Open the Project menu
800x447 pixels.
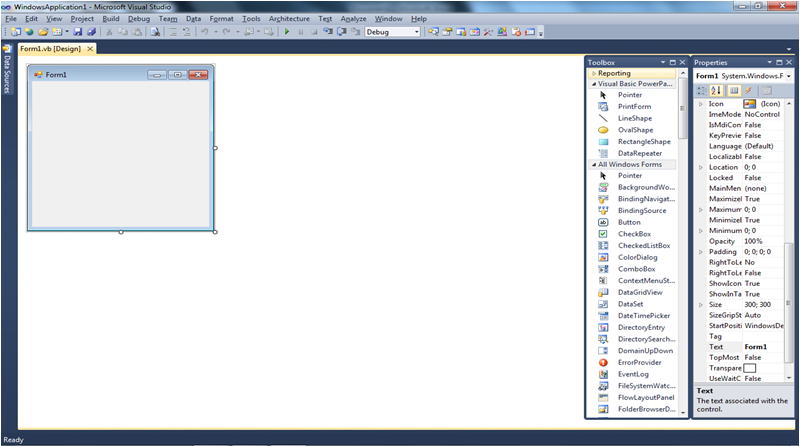(82, 18)
